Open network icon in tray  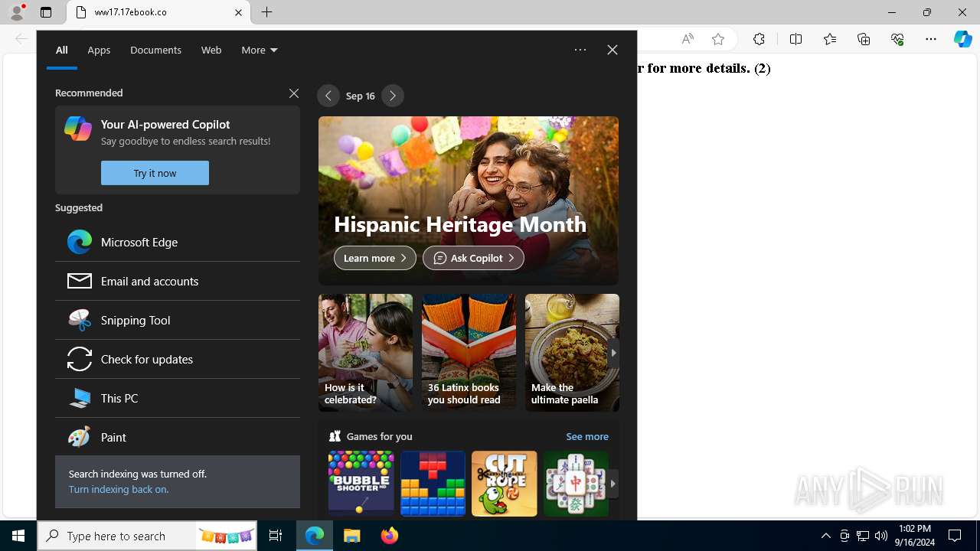click(x=863, y=536)
